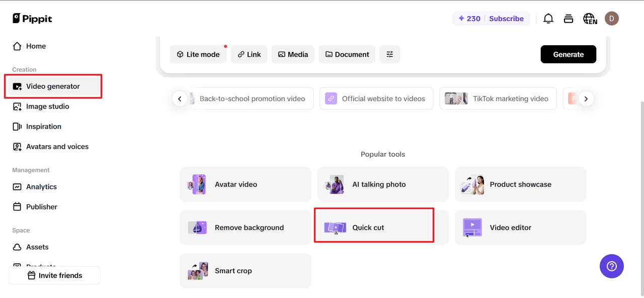Show previous template suggestions with left arrow

(180, 98)
